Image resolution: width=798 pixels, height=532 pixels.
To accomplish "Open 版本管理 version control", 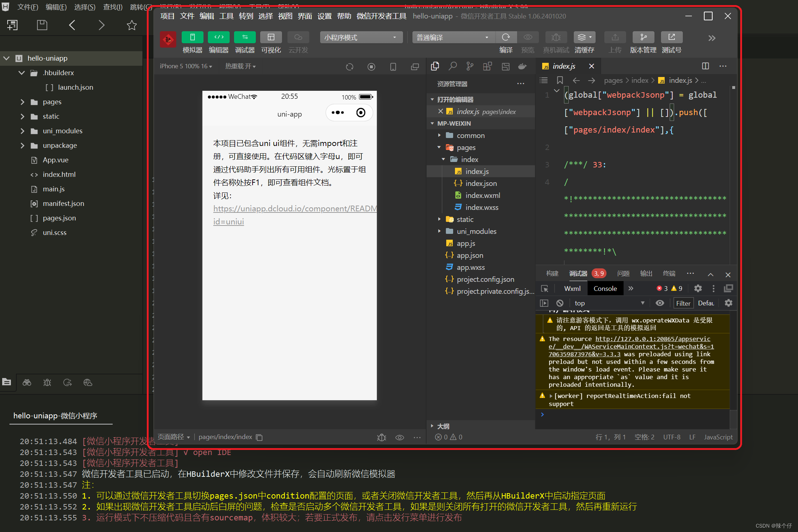I will 643,37.
